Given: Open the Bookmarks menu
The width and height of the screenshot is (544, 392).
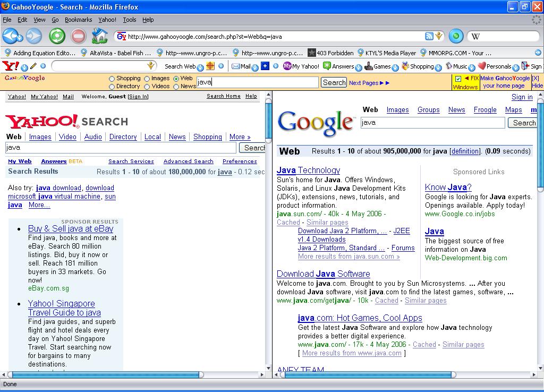Looking at the screenshot, I should 79,20.
